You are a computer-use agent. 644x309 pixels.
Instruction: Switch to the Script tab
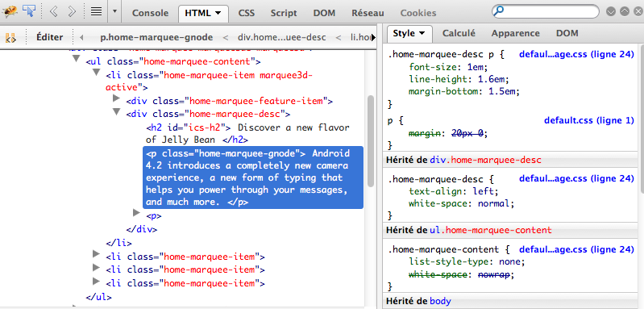click(284, 13)
